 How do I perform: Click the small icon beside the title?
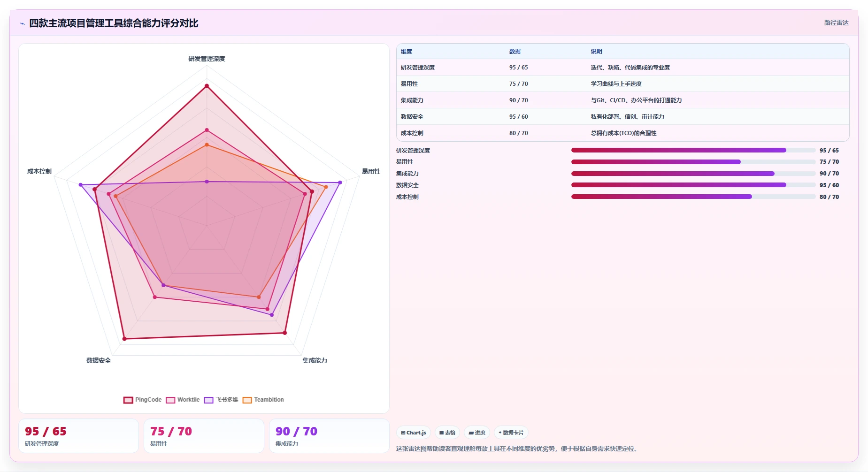(22, 23)
